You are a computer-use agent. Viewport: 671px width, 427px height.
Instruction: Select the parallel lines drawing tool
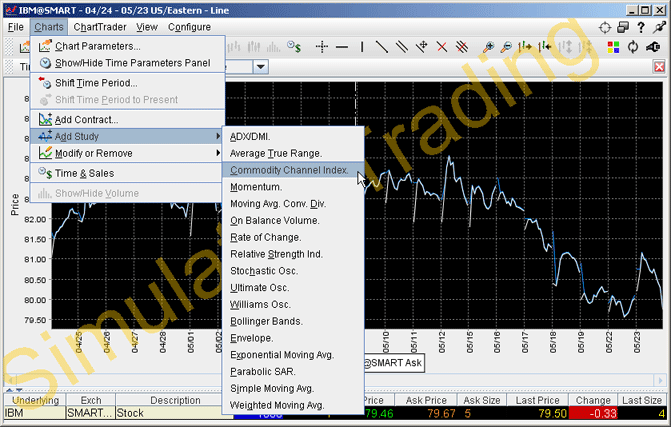coord(401,47)
